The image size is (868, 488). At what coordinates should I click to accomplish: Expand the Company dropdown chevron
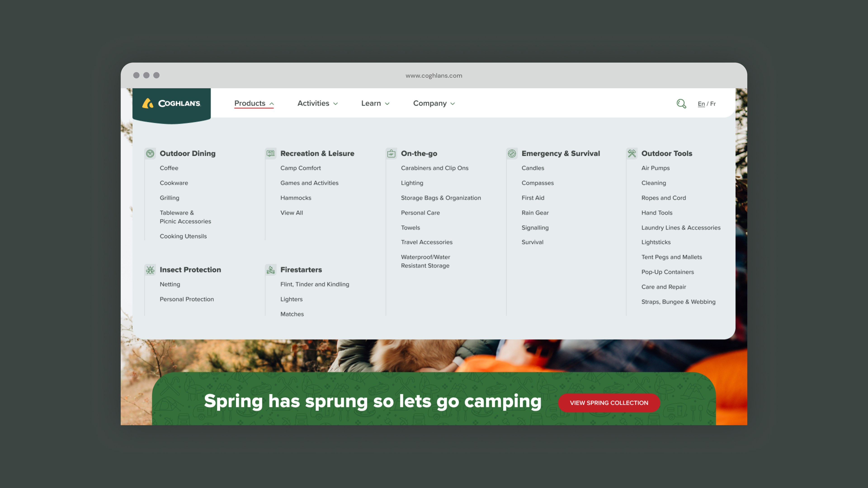(453, 104)
